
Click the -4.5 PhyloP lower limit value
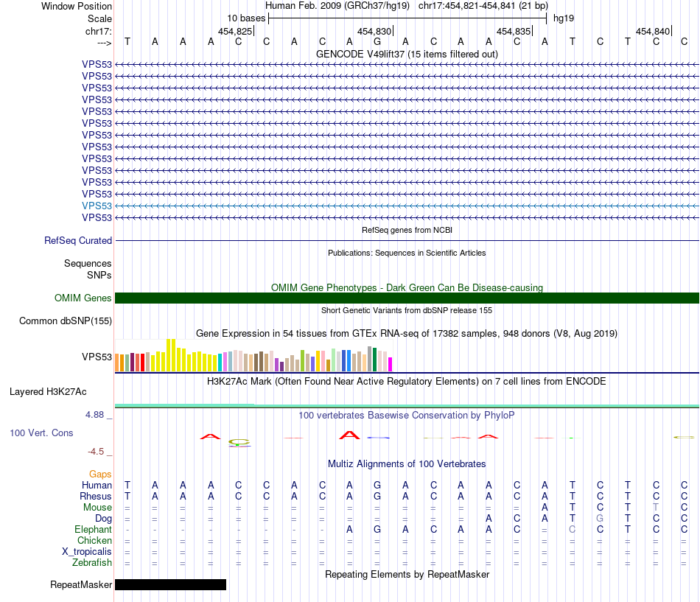[x=96, y=452]
